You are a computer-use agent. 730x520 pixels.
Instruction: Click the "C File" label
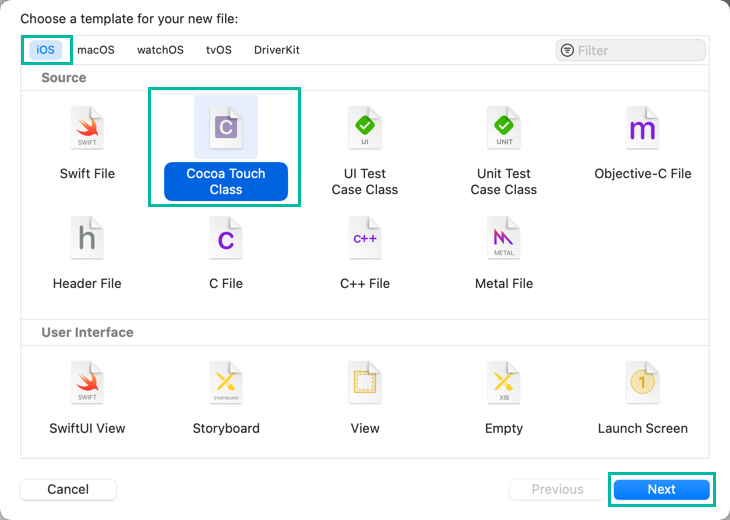click(226, 284)
